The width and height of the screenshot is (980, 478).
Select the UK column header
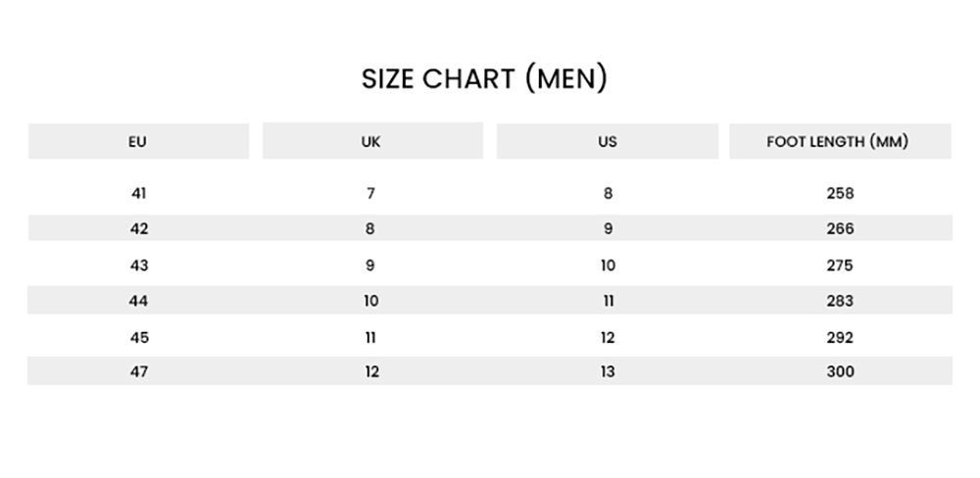pos(372,141)
